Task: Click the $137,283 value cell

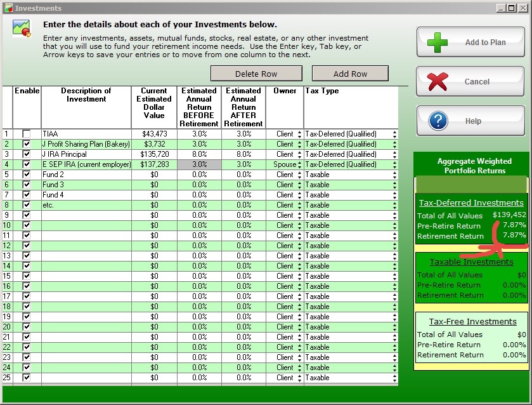Action: click(154, 164)
